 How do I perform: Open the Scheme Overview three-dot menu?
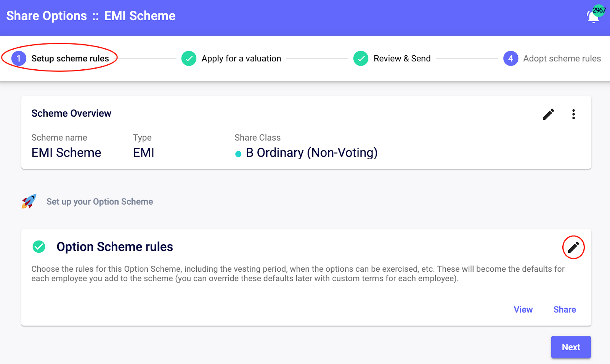[x=573, y=114]
